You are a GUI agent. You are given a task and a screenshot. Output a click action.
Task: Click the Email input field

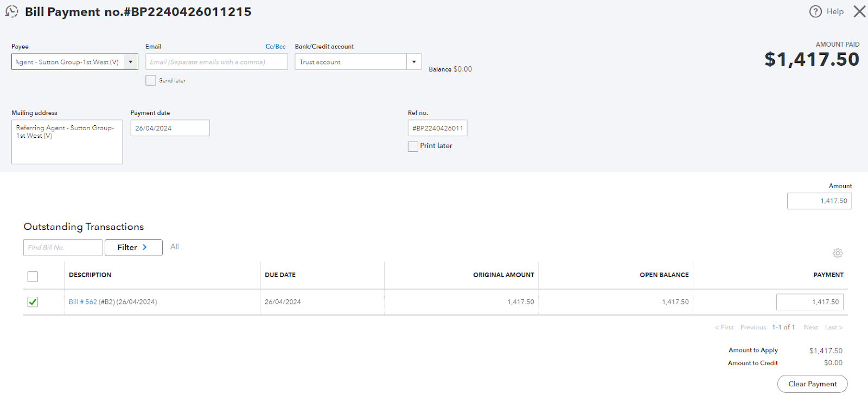pos(216,62)
